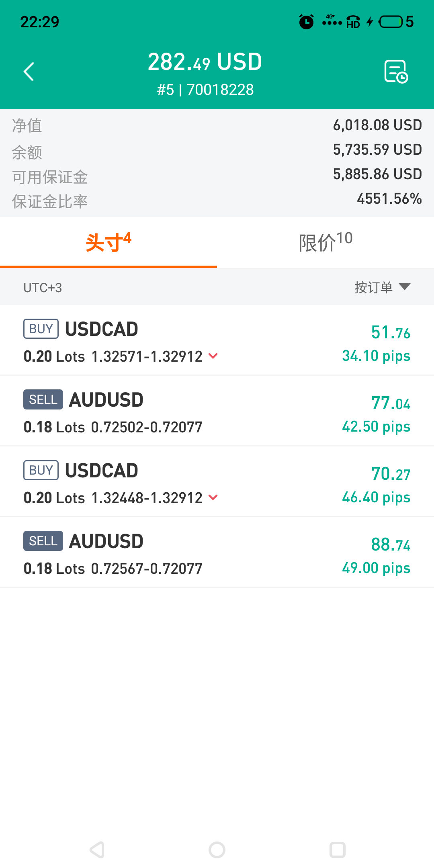Image resolution: width=434 pixels, height=868 pixels.
Task: Tap the Android back navigation button
Action: point(97,850)
